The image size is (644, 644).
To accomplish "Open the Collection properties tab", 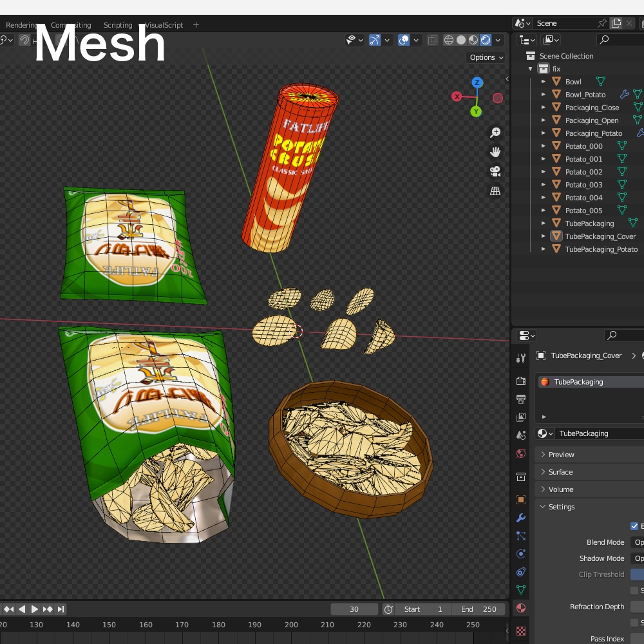I will (x=521, y=477).
